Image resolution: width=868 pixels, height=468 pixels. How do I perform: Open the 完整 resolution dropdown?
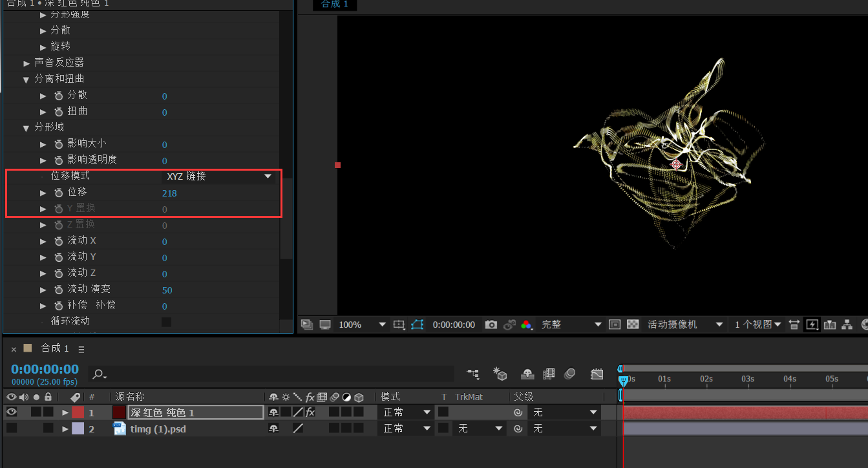tap(571, 324)
